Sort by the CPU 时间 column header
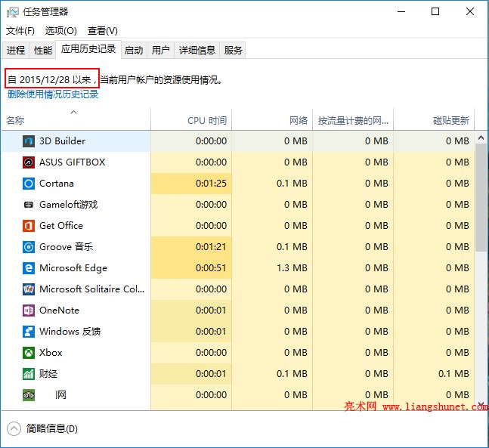 [191, 119]
